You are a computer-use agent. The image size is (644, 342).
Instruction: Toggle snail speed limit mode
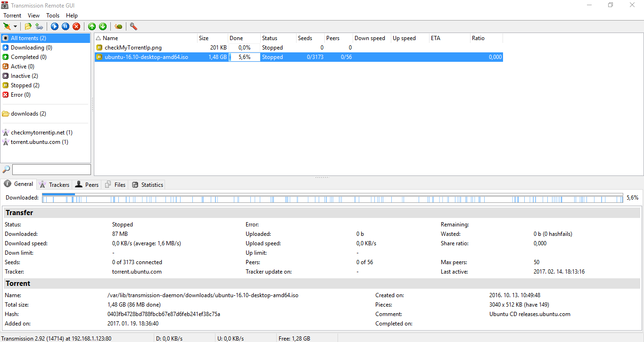(118, 26)
